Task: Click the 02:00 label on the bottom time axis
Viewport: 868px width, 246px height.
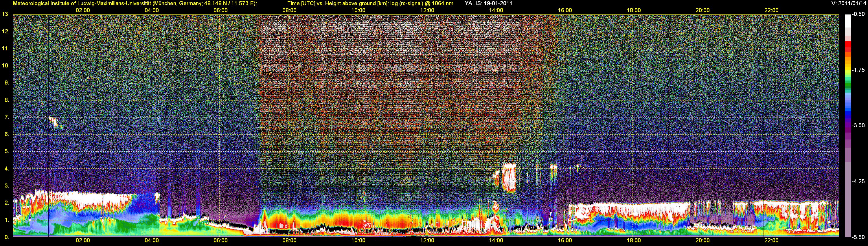Action: coord(83,241)
